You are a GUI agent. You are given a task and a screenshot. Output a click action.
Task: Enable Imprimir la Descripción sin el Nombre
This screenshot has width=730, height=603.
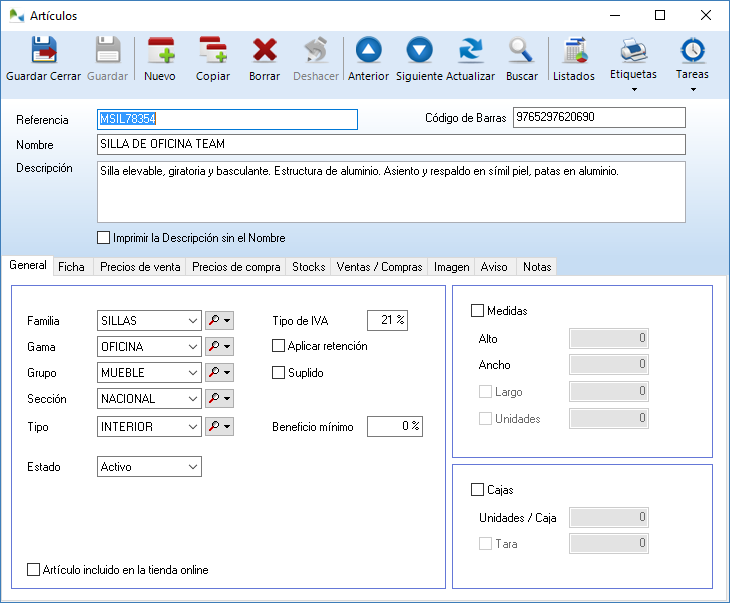pos(104,238)
